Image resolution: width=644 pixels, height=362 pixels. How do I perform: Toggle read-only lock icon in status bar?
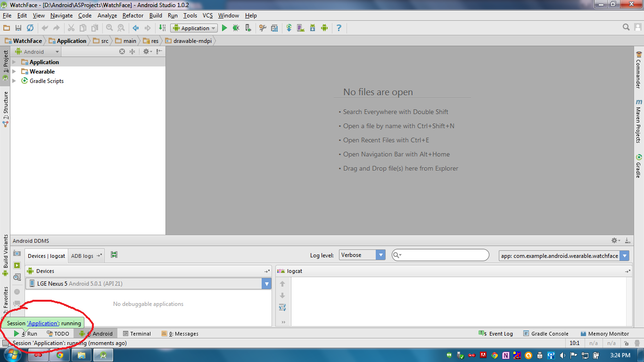[627, 343]
